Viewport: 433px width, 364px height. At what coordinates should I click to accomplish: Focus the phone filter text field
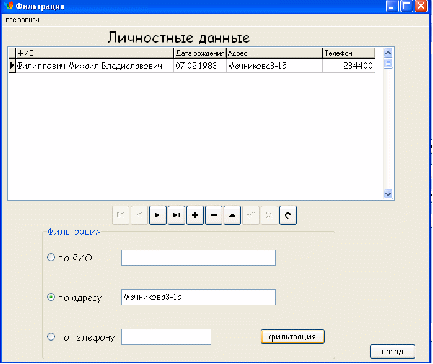tap(166, 337)
